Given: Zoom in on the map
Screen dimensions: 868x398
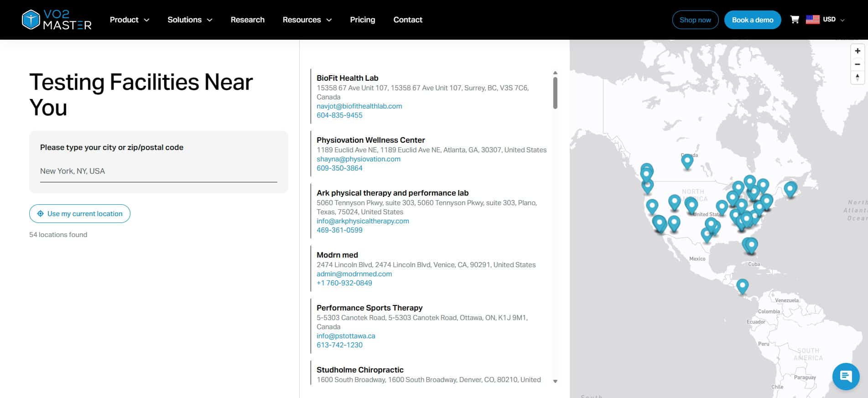Looking at the screenshot, I should 858,51.
